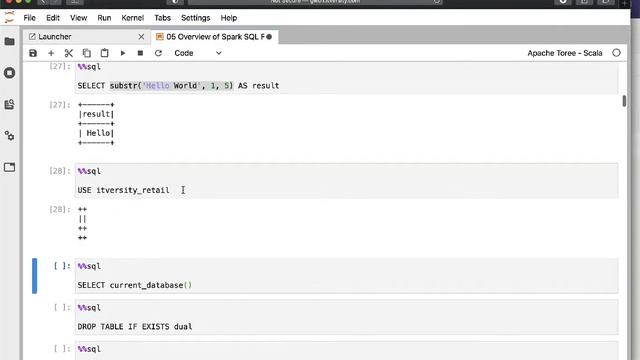Cut the selected cell with scissors icon
Image resolution: width=640 pixels, height=360 pixels.
coord(69,53)
